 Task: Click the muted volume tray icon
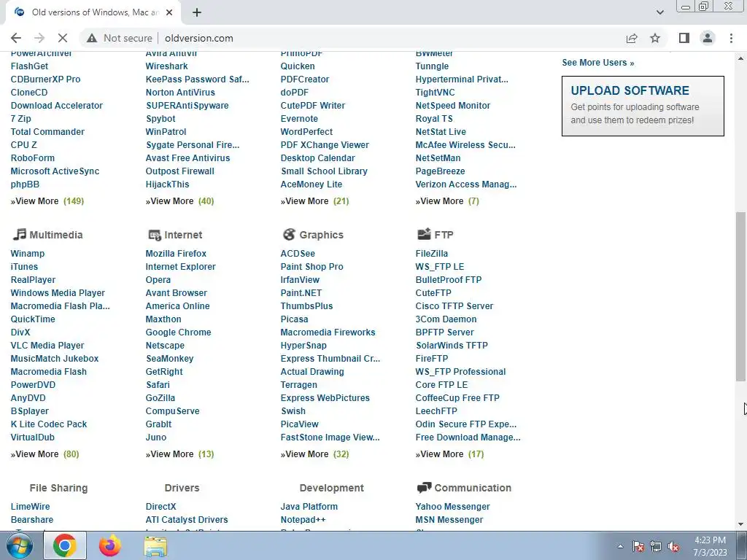[673, 546]
